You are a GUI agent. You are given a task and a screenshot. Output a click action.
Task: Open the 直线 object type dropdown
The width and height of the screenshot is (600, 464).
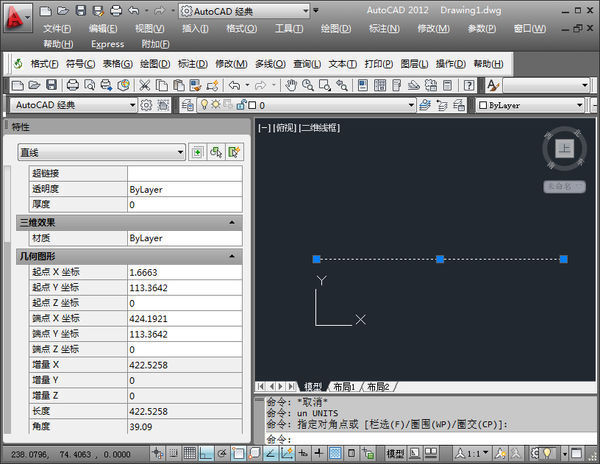[180, 152]
